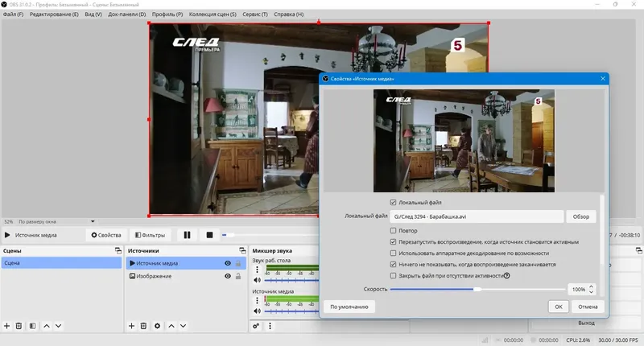Viewport: 644px width, 346px height.
Task: Move the source down in the Источники panel
Action: coord(184,326)
